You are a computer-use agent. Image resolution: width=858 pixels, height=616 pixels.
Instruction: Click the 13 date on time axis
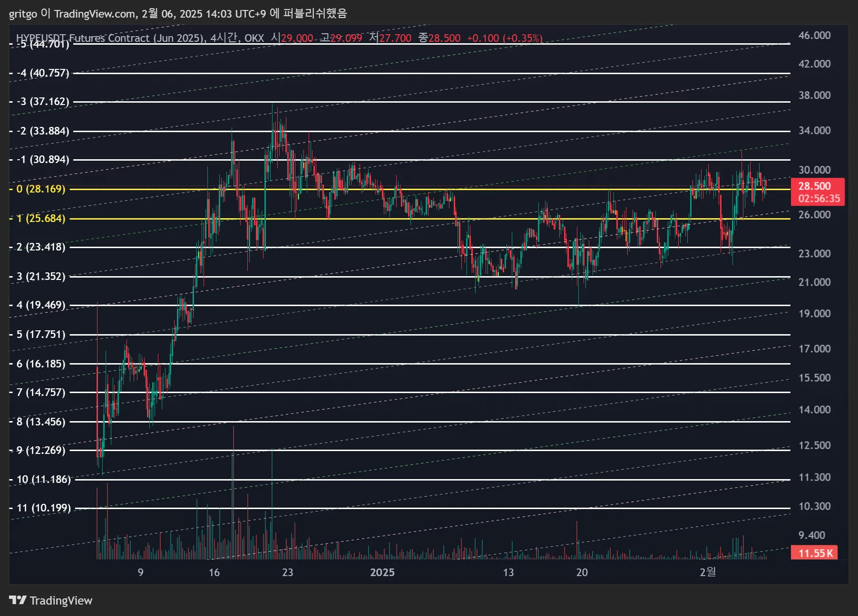coord(508,572)
